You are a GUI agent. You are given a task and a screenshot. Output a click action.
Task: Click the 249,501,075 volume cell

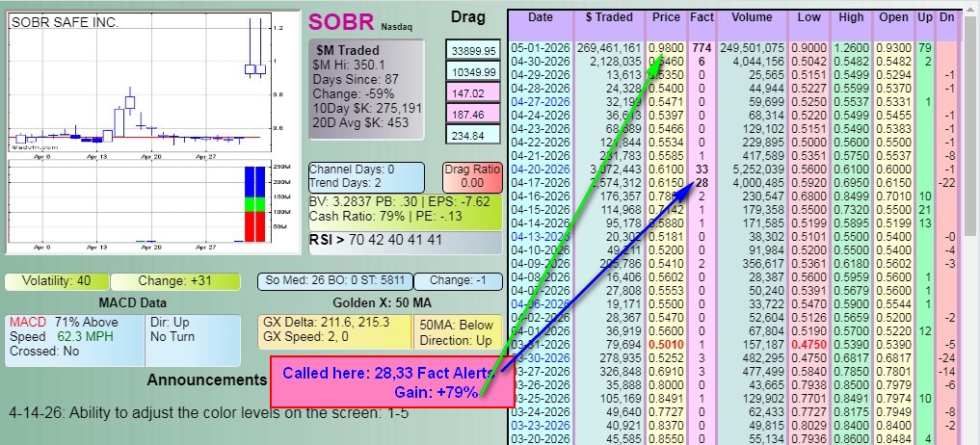(752, 48)
